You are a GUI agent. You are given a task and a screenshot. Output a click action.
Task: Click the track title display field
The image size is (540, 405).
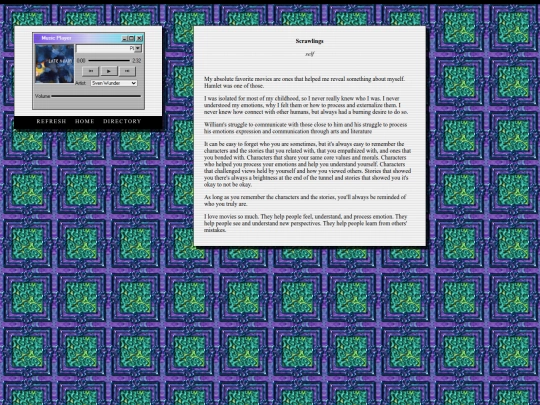105,49
